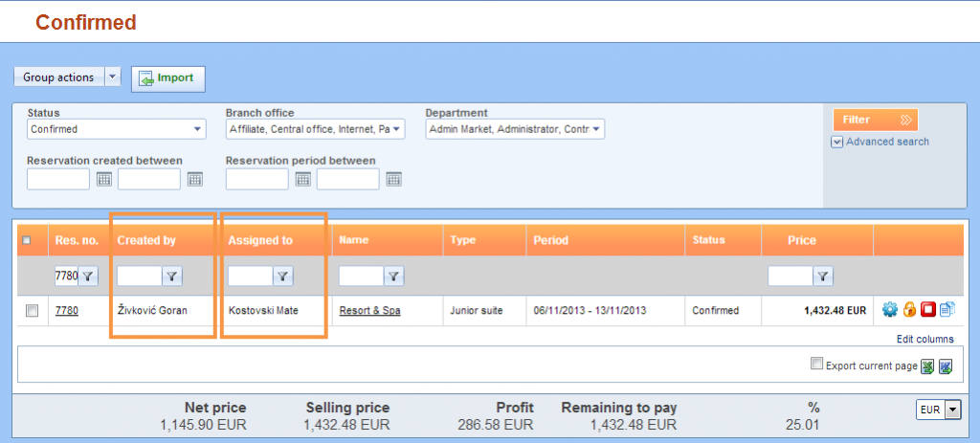Screen dimensions: 980x443
Task: Open the Status dropdown
Action: 116,129
